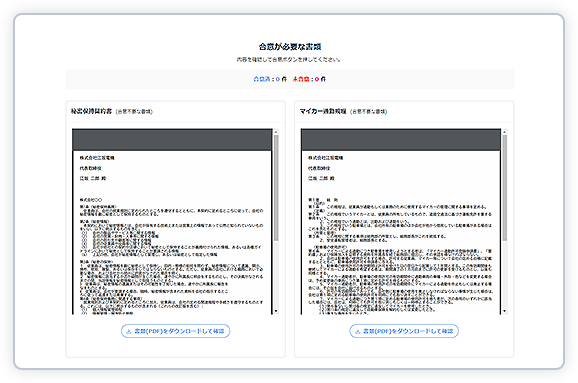Click scroll-up arrow of マイカー通勤規程 preview
The width and height of the screenshot is (578, 383).
pos(505,132)
